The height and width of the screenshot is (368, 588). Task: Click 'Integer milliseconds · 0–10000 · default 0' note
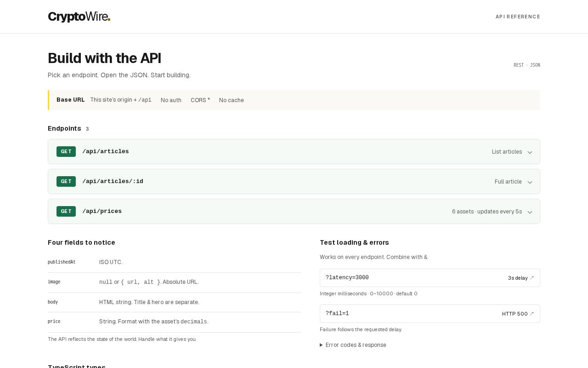pos(368,293)
